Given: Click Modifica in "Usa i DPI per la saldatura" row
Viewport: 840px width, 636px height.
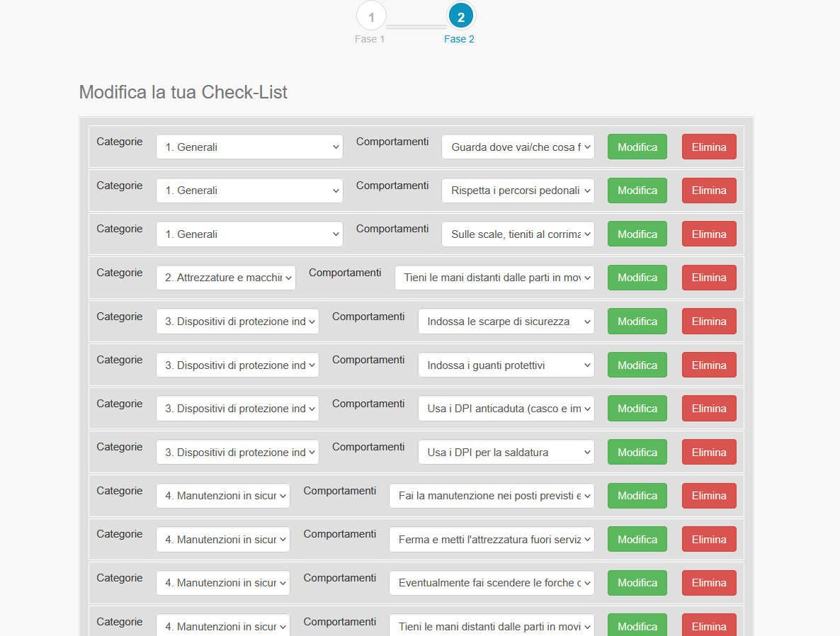Looking at the screenshot, I should coord(637,453).
